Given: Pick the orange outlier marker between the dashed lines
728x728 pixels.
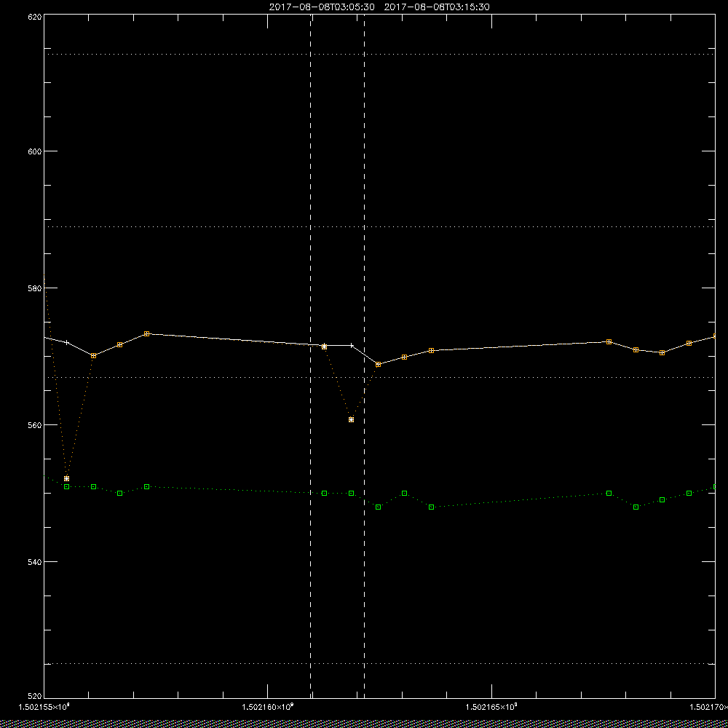Looking at the screenshot, I should click(x=351, y=420).
